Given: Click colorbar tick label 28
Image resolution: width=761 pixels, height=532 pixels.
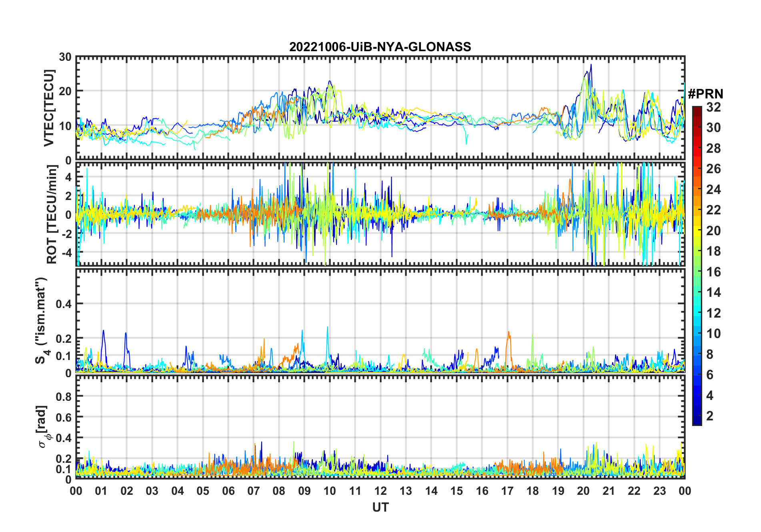Looking at the screenshot, I should 713,148.
